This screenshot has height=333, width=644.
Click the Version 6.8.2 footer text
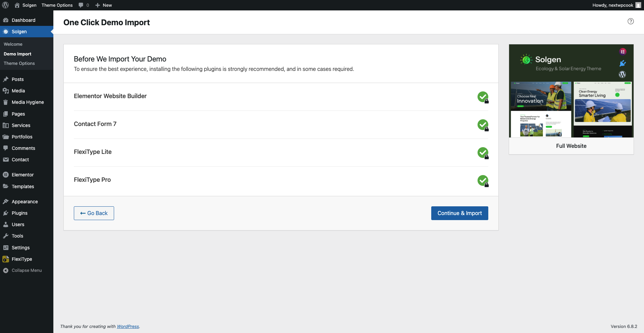624,326
